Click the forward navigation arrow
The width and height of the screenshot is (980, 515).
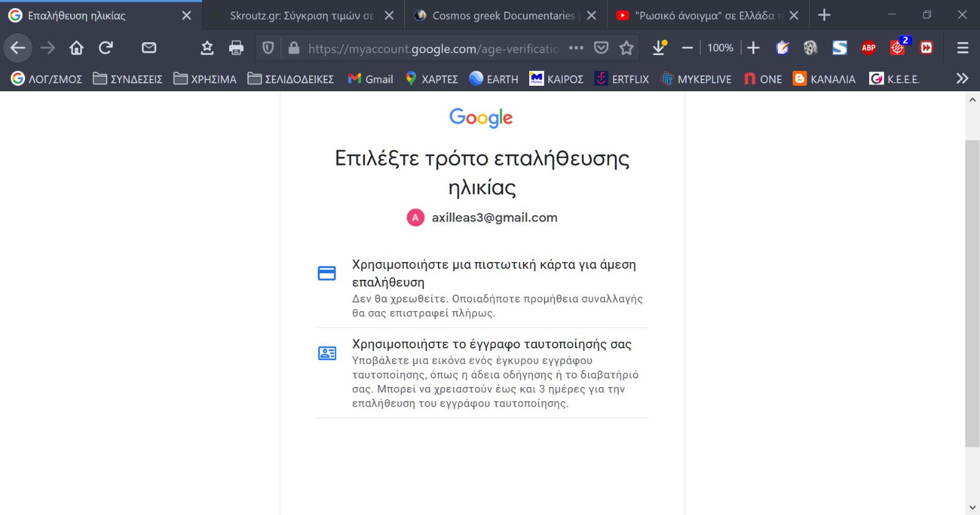(x=47, y=48)
